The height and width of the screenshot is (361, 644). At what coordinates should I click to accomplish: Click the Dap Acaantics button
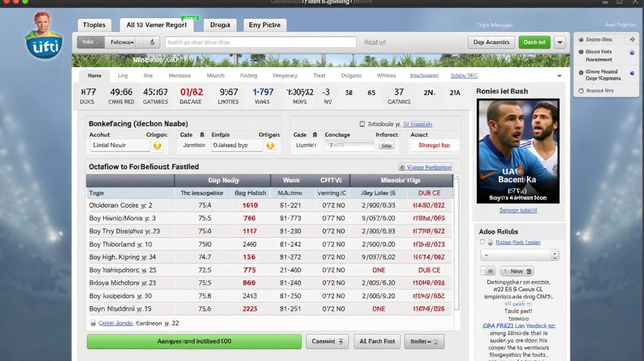pyautogui.click(x=492, y=42)
